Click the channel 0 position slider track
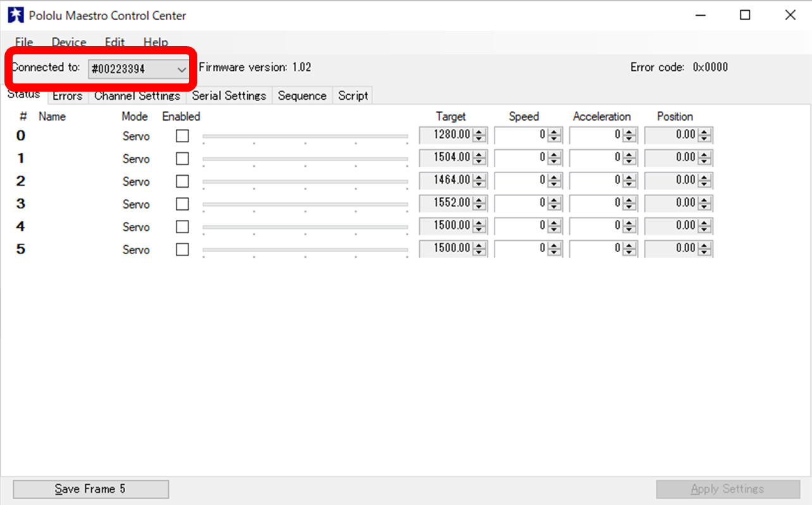 pyautogui.click(x=305, y=136)
